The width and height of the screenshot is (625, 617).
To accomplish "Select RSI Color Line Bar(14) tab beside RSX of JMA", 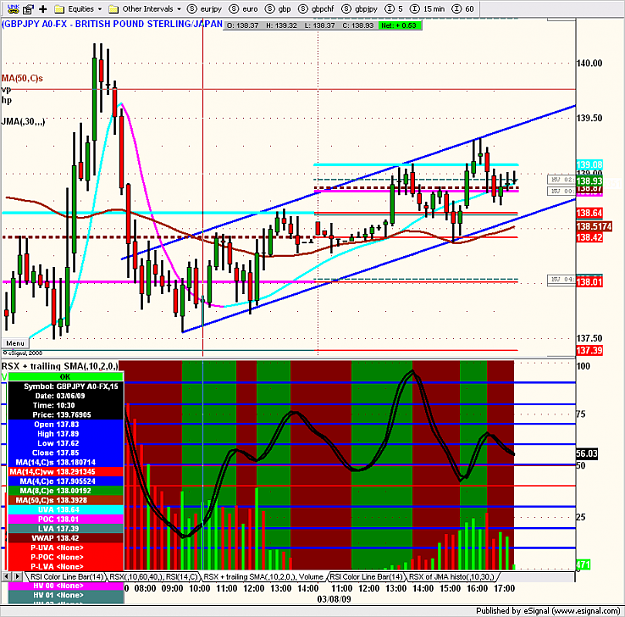I will (x=366, y=577).
